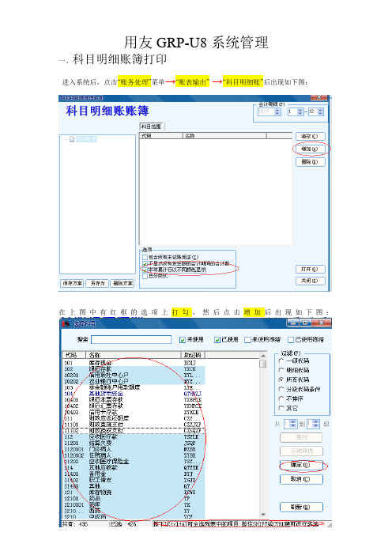392x555 pixels.
Task: Toggle 本年累计行以不同颜色显示 checkbox
Action: pyautogui.click(x=145, y=270)
